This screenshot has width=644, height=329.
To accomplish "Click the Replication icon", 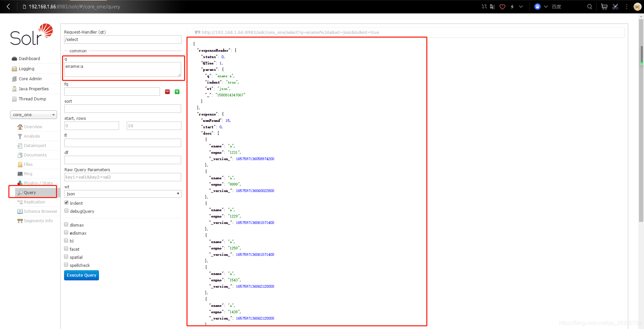I will [x=20, y=202].
